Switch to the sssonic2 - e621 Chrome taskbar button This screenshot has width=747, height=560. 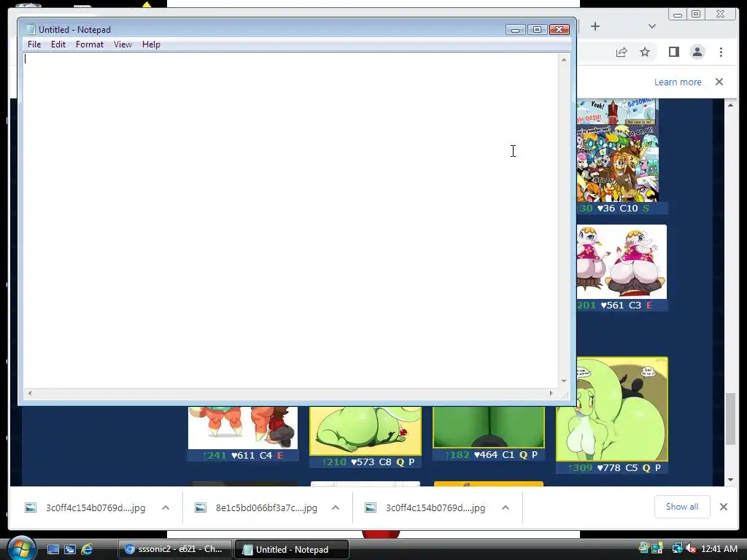coord(175,549)
